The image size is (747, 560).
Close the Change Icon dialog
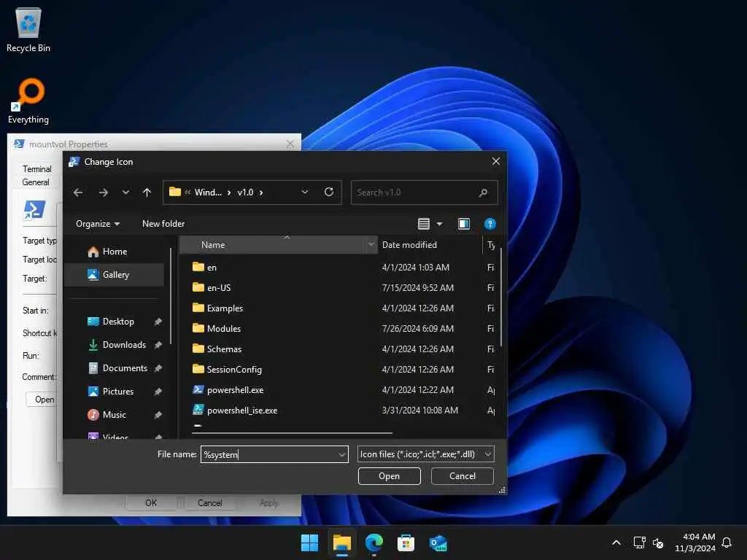point(496,161)
